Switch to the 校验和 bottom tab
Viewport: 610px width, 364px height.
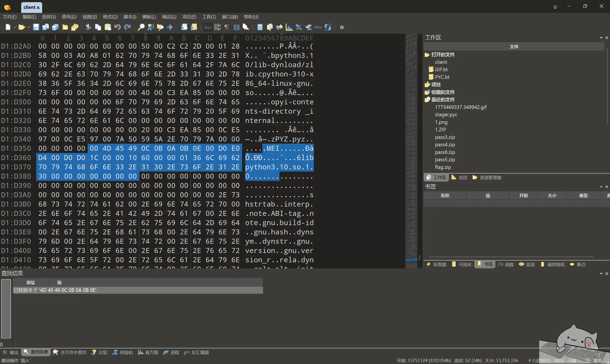122,352
